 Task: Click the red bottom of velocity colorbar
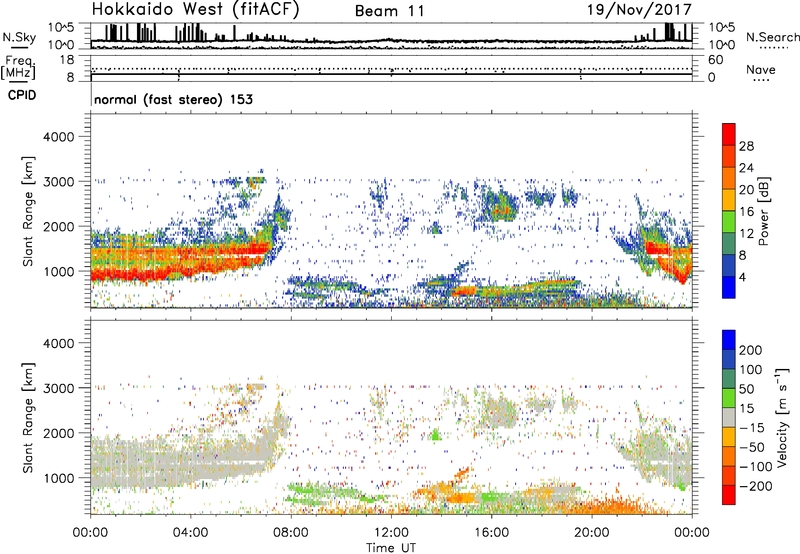tap(729, 495)
